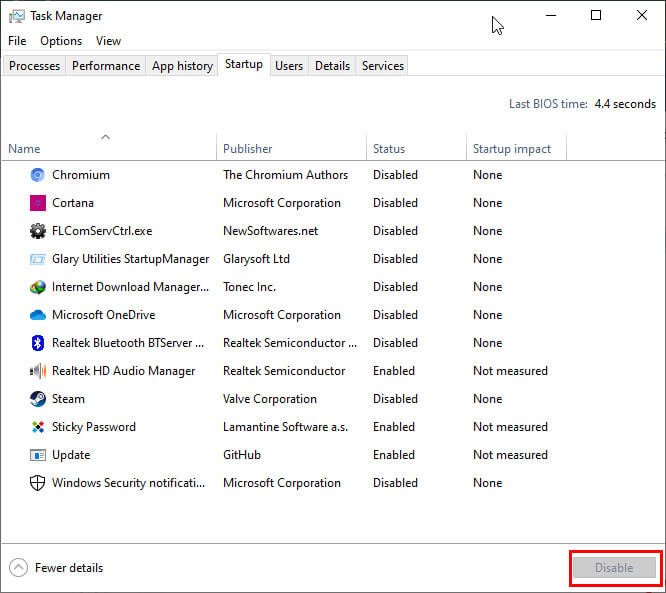The width and height of the screenshot is (666, 593).
Task: Click The Chromium Authors publisher cell
Action: pos(285,175)
